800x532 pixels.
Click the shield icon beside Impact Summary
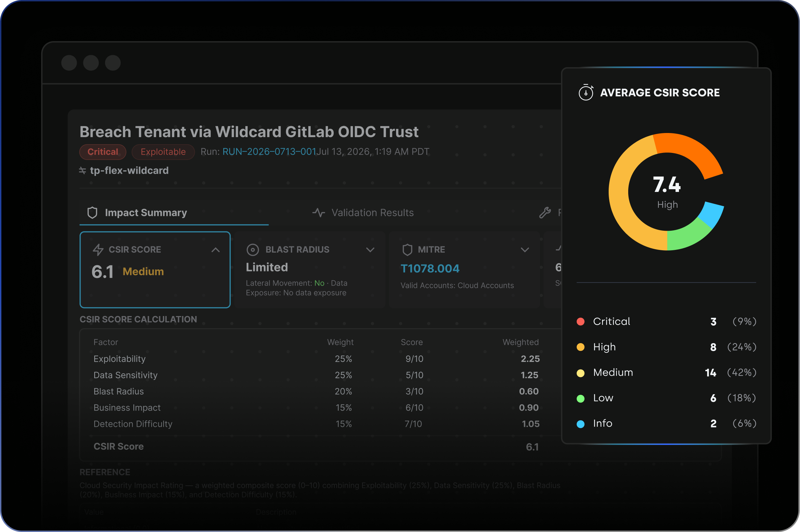pyautogui.click(x=92, y=213)
